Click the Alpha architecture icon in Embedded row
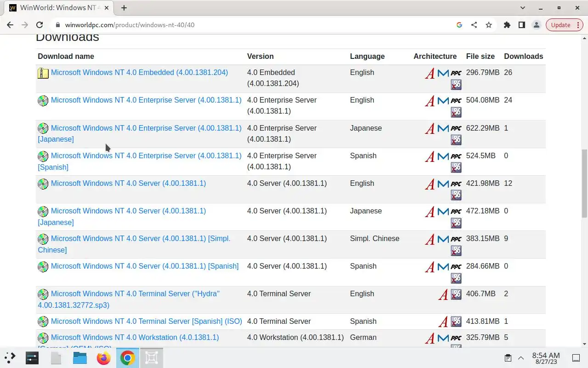 click(430, 73)
